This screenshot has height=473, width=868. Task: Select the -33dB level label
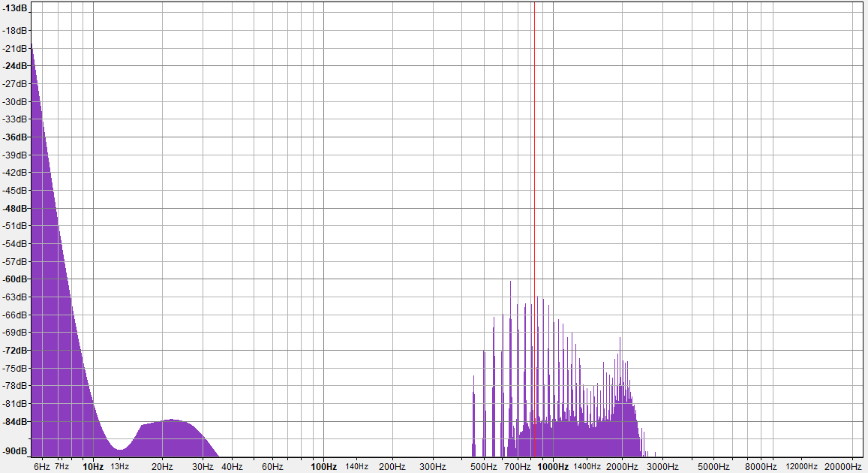(15, 119)
